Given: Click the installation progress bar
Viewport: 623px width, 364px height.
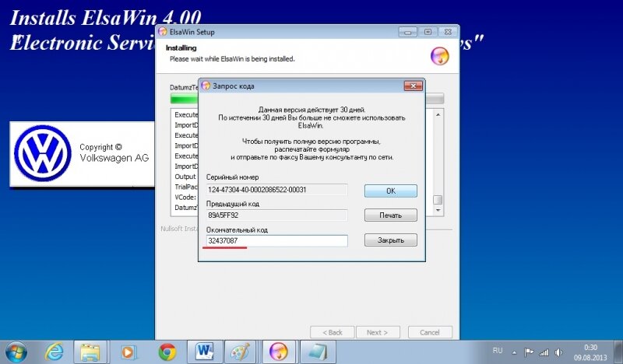Looking at the screenshot, I should coord(307,99).
